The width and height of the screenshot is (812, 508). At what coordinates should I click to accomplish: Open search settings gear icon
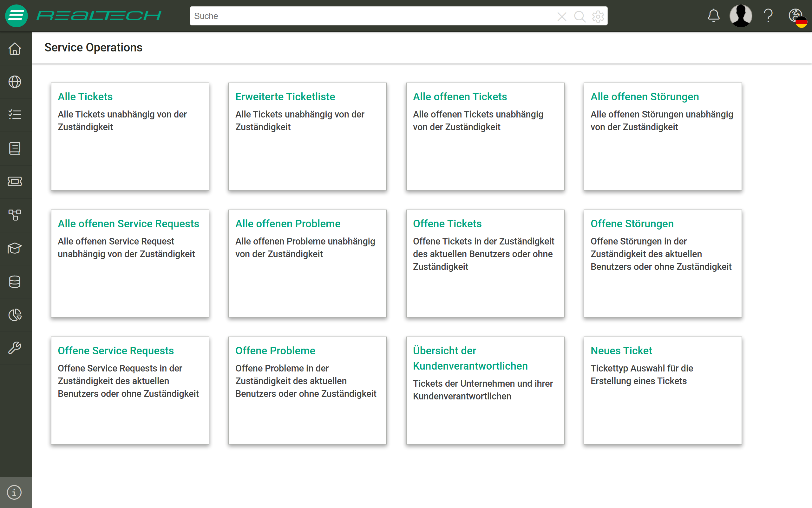pos(598,16)
